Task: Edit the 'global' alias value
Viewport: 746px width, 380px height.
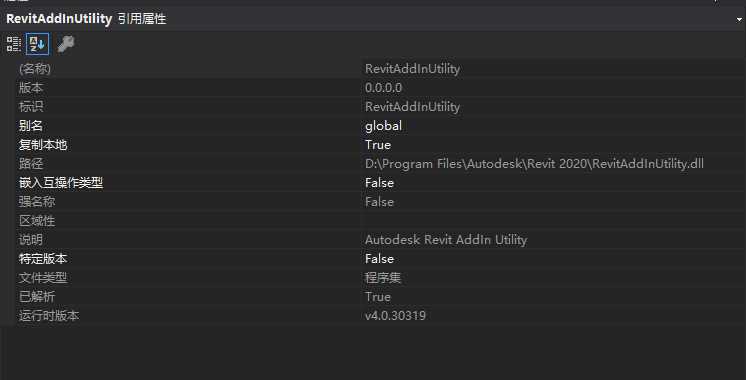Action: point(383,126)
